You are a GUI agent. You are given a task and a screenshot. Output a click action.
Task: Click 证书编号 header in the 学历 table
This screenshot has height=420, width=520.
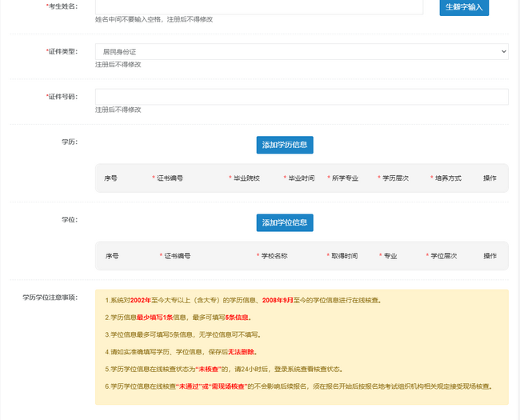click(x=169, y=178)
